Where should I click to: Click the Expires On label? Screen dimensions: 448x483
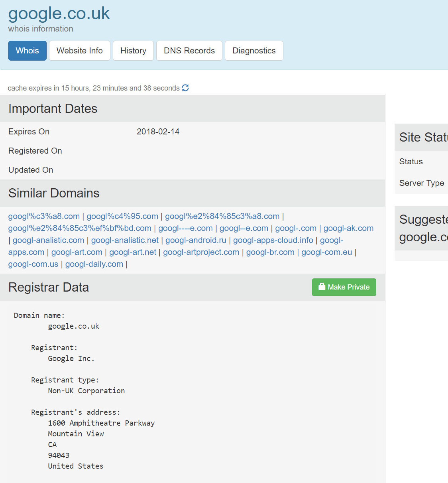[29, 131]
